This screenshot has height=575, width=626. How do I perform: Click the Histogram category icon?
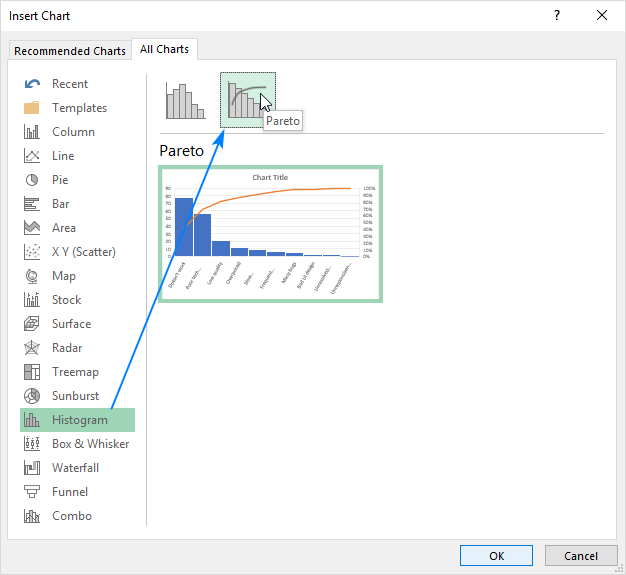tap(32, 420)
